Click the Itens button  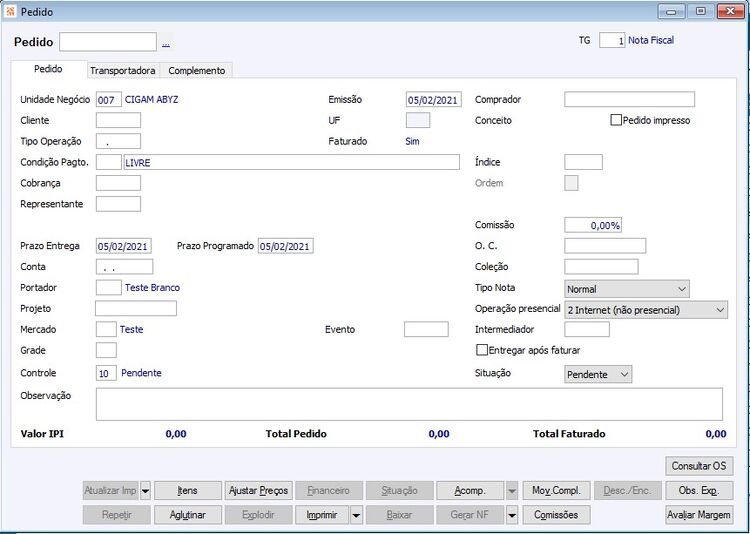pyautogui.click(x=188, y=491)
